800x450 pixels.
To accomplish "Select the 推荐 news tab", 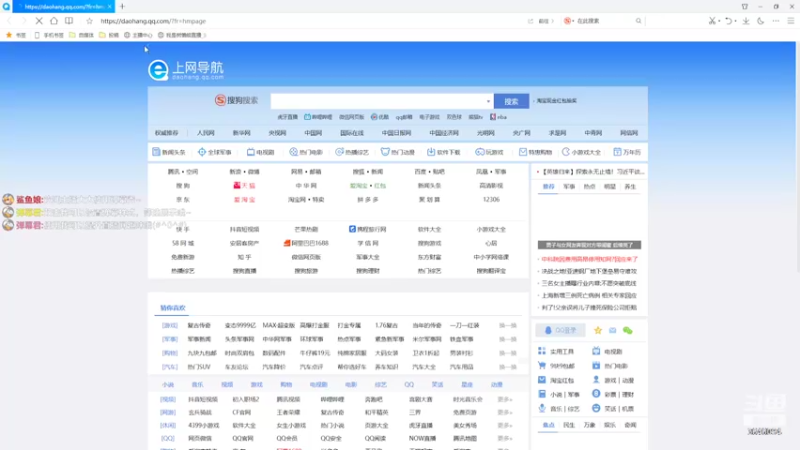I will coord(548,187).
